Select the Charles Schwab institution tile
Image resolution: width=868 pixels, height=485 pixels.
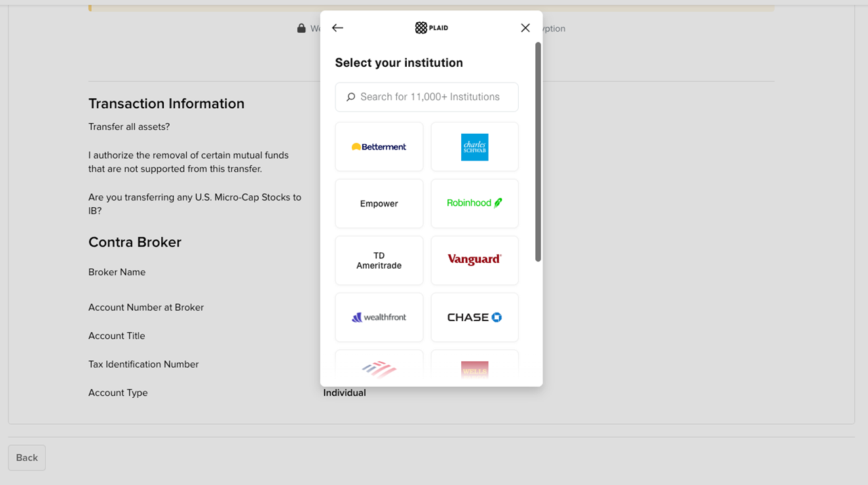click(474, 146)
